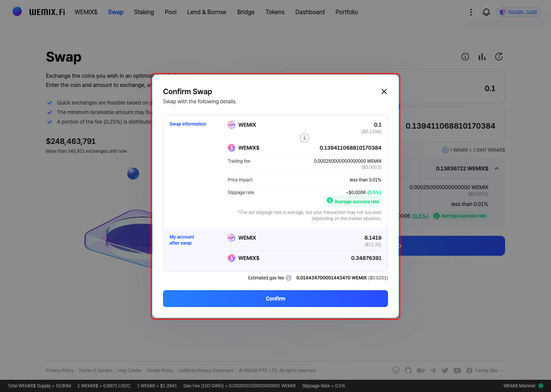Open Terms of Service link
The width and height of the screenshot is (551, 392).
point(96,371)
